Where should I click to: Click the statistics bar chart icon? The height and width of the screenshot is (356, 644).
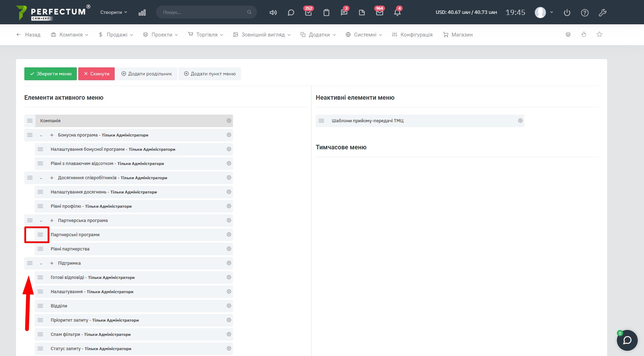coord(142,13)
